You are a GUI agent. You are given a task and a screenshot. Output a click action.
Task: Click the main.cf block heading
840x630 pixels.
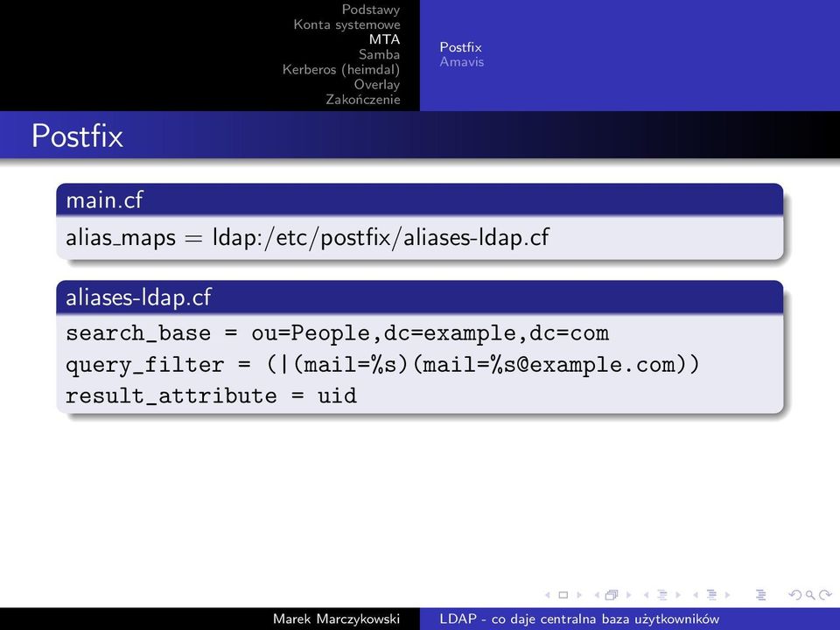[104, 200]
